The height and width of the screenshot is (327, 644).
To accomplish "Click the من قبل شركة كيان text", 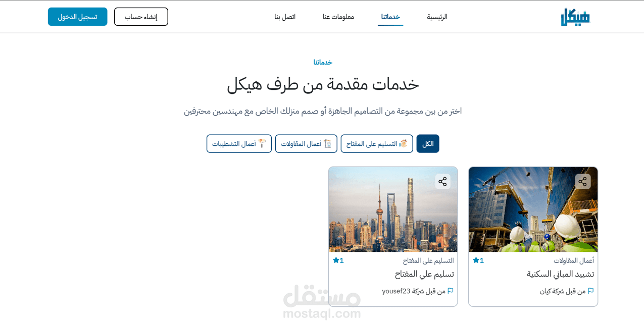I will pos(563,291).
